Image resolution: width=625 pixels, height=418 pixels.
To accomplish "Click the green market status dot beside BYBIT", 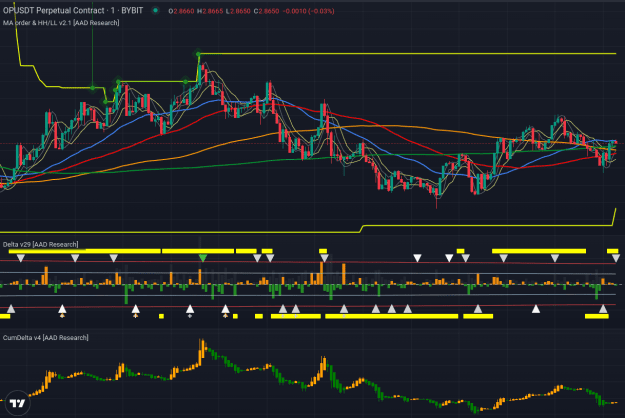I will click(x=155, y=11).
